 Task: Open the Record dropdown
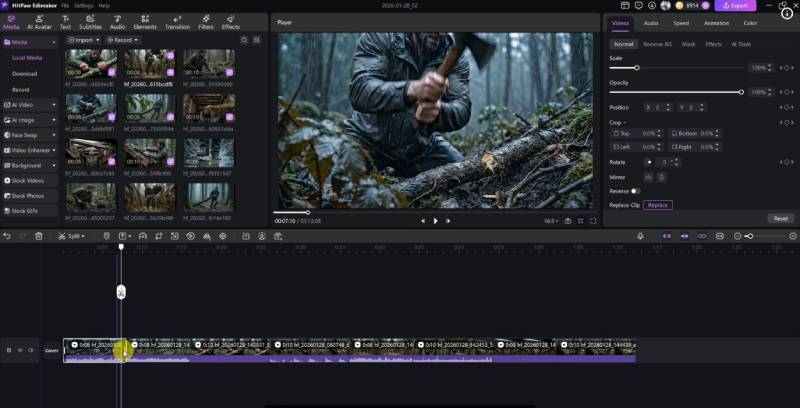[x=122, y=40]
